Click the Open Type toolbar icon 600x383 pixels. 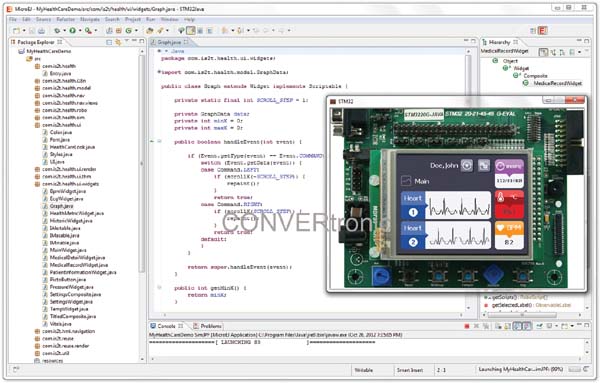point(150,31)
